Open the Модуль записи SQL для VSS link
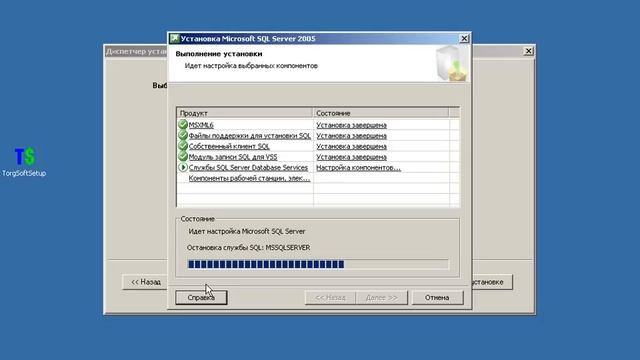The image size is (640, 360). pos(233,157)
